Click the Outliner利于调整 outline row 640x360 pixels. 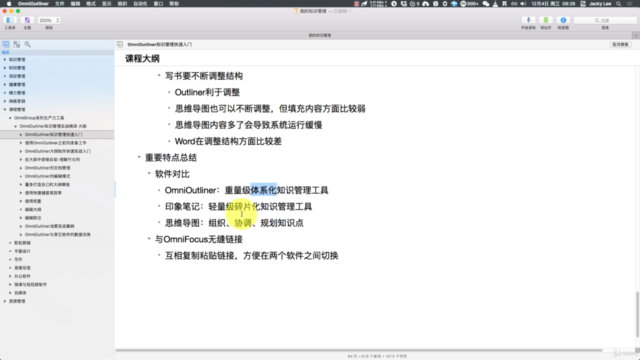207,92
